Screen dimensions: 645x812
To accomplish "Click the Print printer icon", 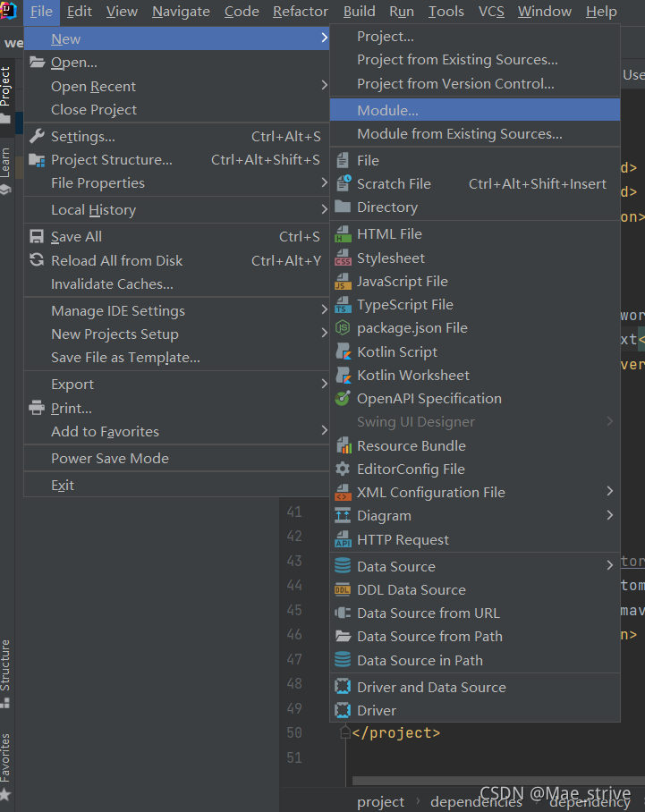I will click(x=37, y=408).
